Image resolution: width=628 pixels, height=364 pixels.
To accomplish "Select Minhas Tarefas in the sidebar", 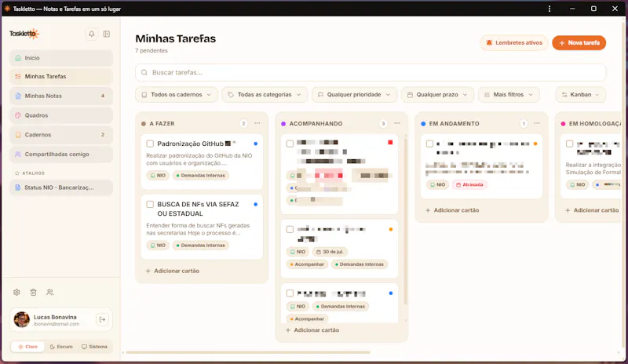I will (x=61, y=76).
